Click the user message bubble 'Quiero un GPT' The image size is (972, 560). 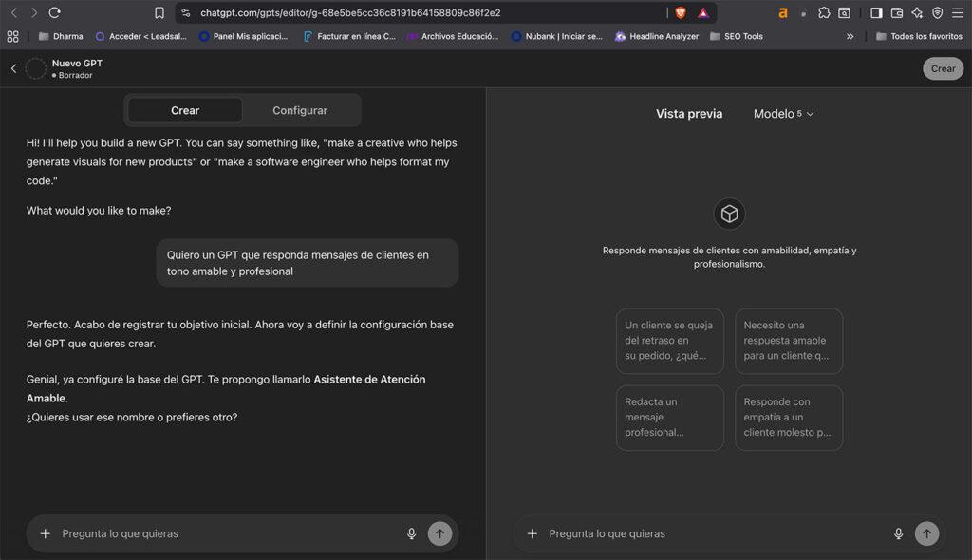coord(307,263)
